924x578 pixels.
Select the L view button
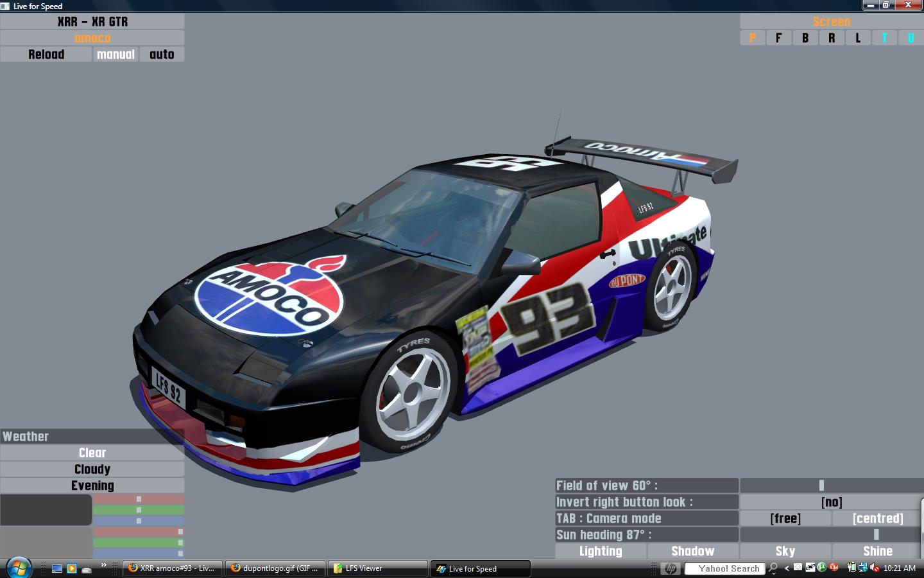(858, 38)
